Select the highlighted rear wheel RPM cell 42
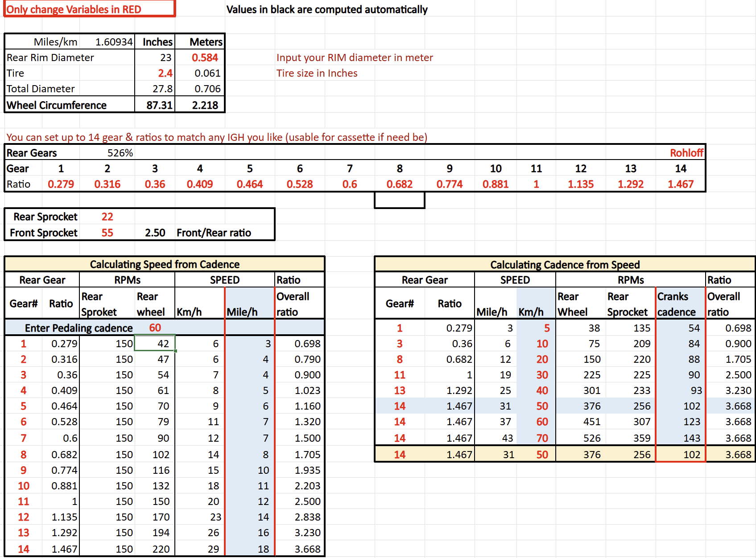This screenshot has height=558, width=756. pyautogui.click(x=155, y=344)
